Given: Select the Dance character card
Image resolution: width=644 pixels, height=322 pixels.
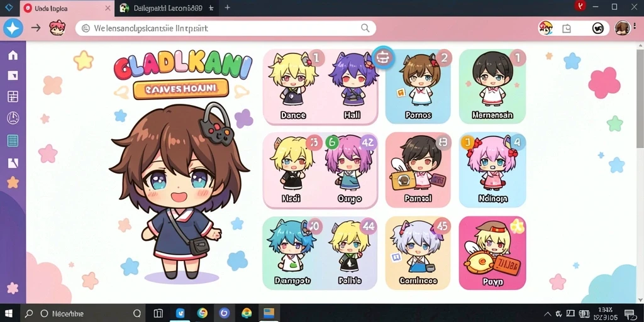Looking at the screenshot, I should tap(293, 87).
